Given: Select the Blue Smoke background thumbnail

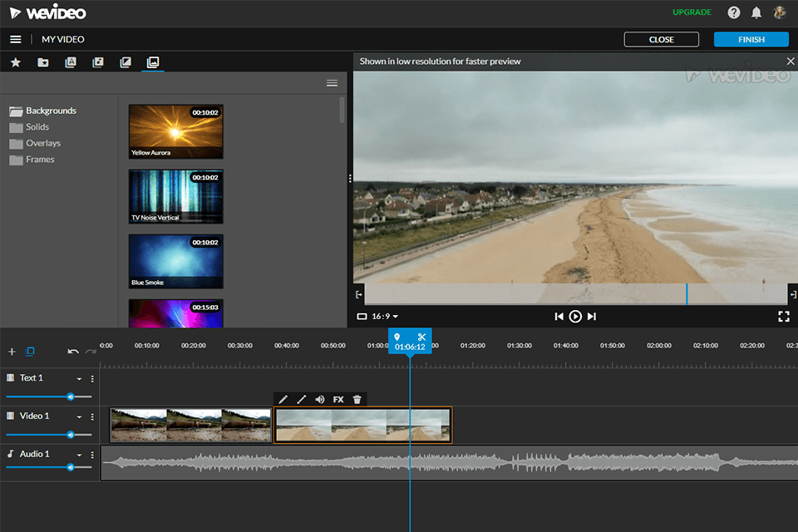Looking at the screenshot, I should 175,261.
